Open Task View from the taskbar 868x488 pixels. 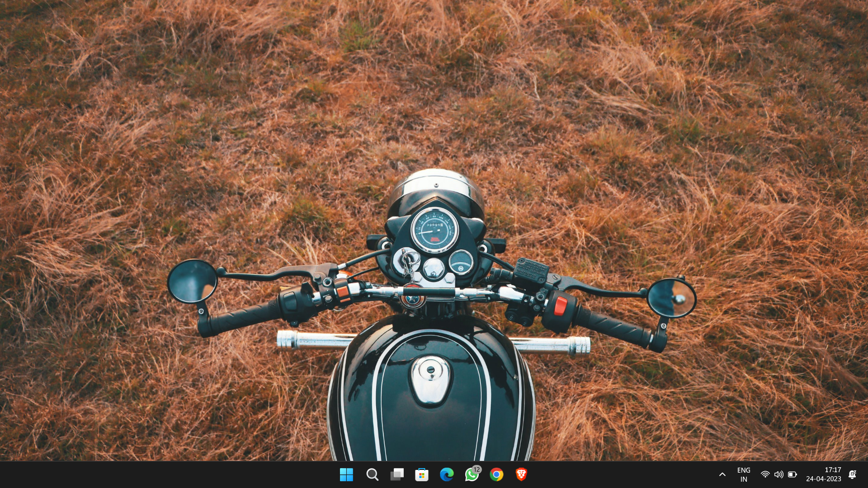pyautogui.click(x=397, y=474)
